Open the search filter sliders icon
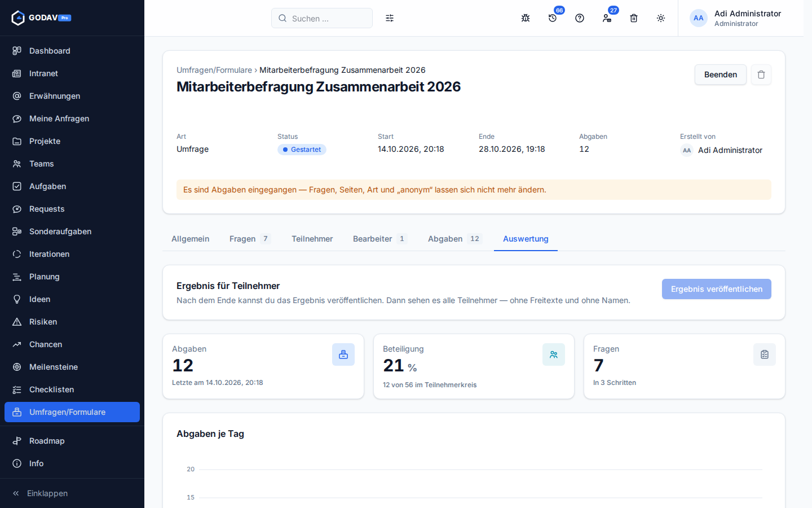 point(390,18)
